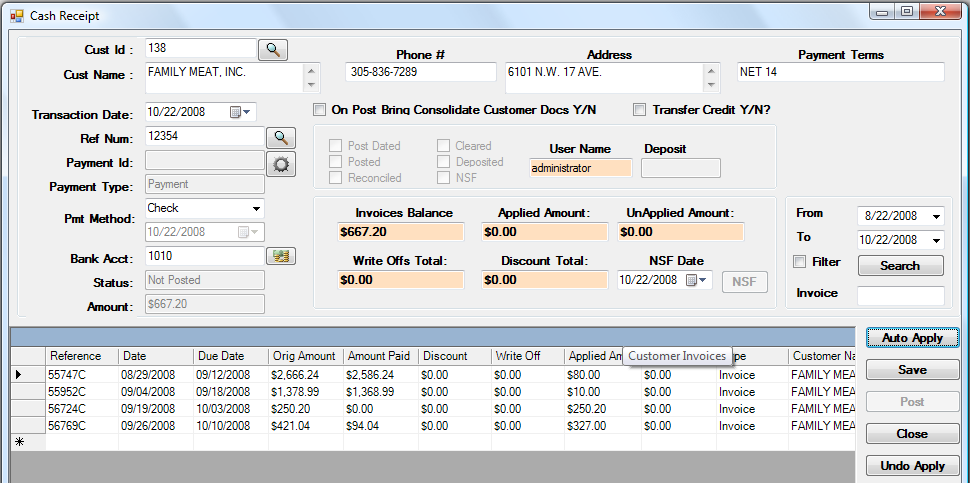
Task: Open the To date dropdown
Action: pyautogui.click(x=936, y=241)
